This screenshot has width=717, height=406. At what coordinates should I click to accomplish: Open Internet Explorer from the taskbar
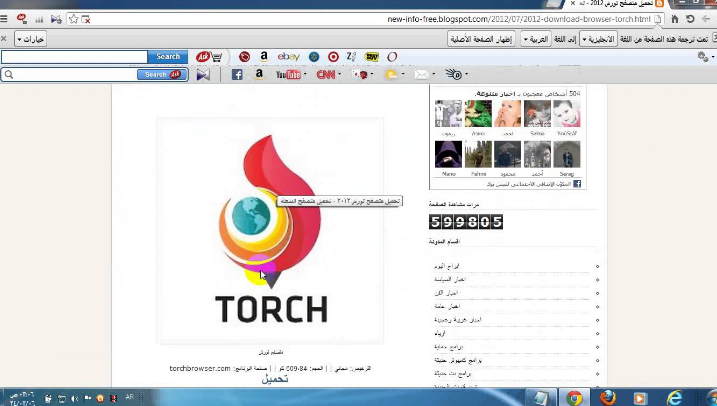pos(674,398)
